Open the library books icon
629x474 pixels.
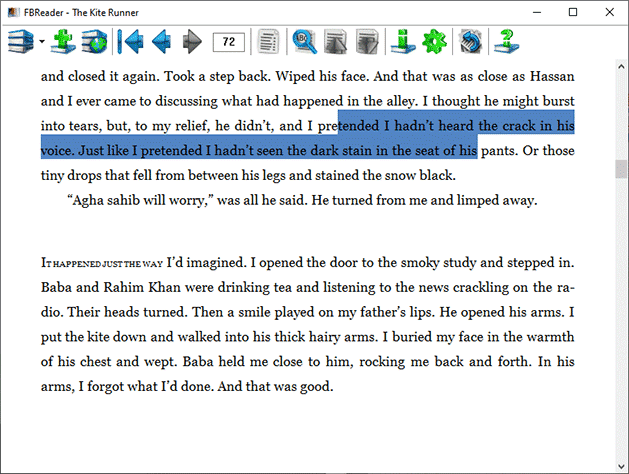21,41
